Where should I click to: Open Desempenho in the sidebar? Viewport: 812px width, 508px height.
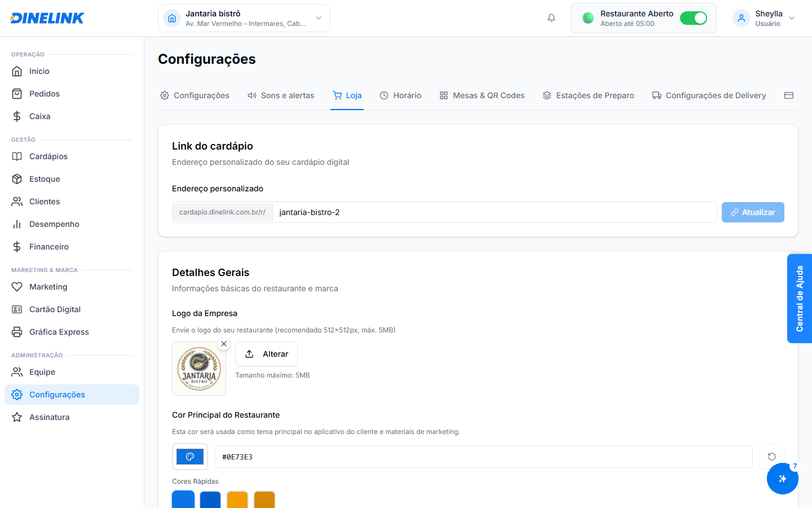point(72,224)
